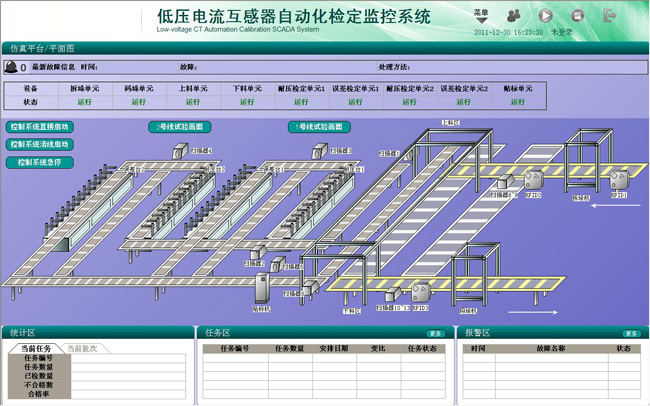Click the stop icon in header toolbar
650x406 pixels.
point(577,16)
